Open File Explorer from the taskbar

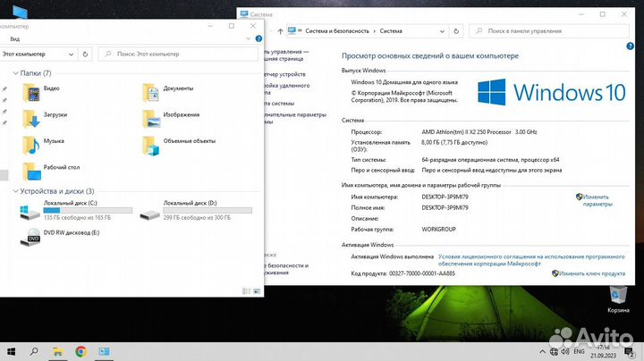point(57,351)
